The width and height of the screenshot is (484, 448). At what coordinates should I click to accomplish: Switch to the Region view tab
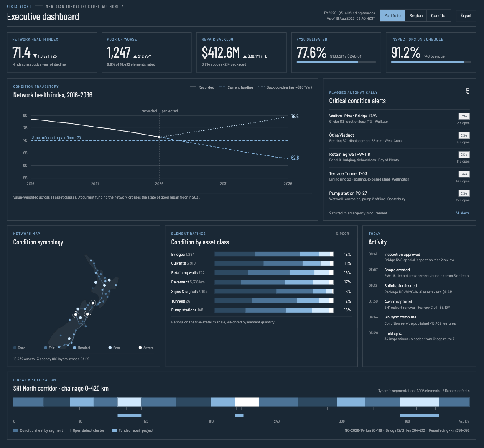click(x=416, y=15)
